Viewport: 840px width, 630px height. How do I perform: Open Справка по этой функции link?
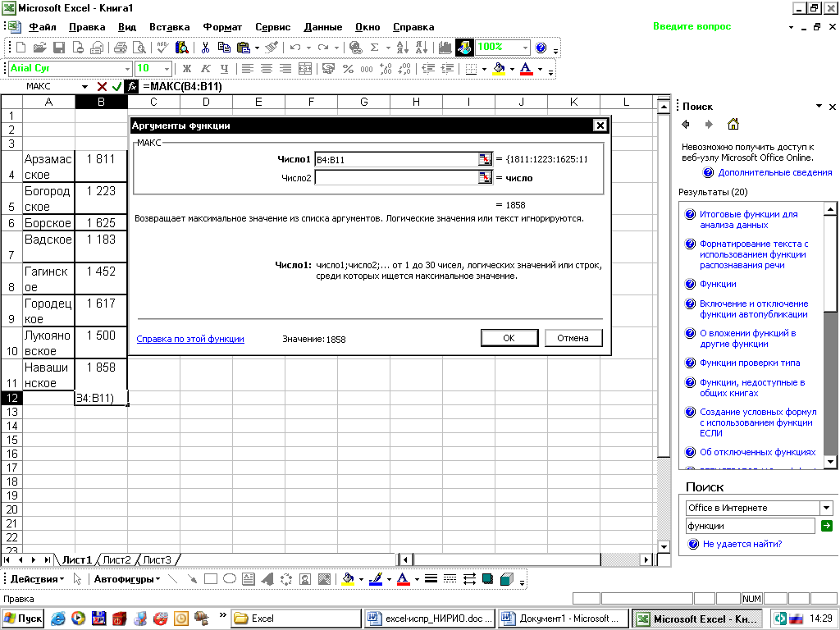pyautogui.click(x=190, y=339)
